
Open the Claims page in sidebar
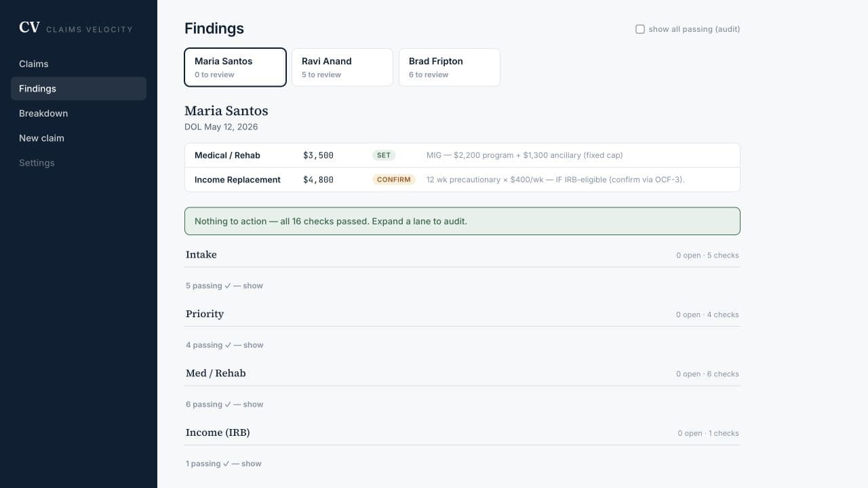[x=79, y=64]
